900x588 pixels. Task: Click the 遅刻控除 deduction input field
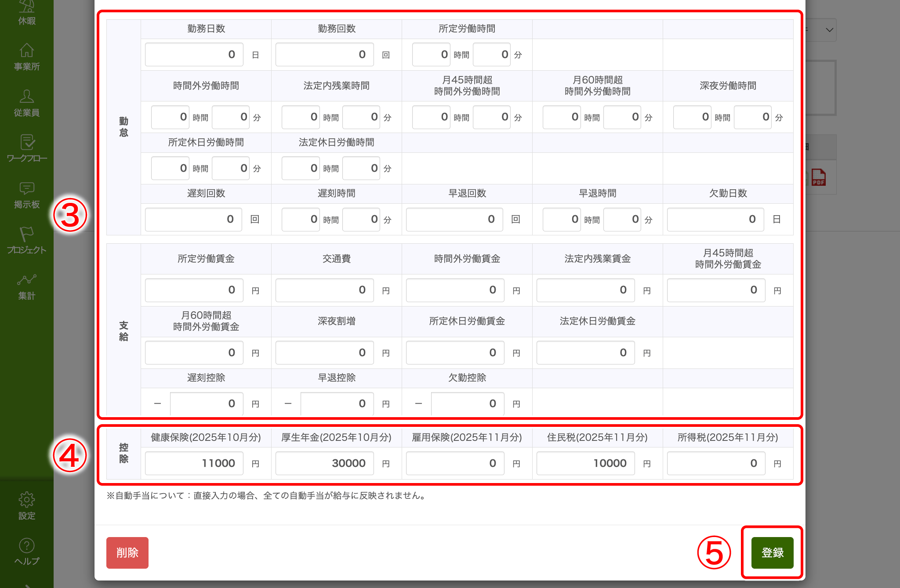206,403
